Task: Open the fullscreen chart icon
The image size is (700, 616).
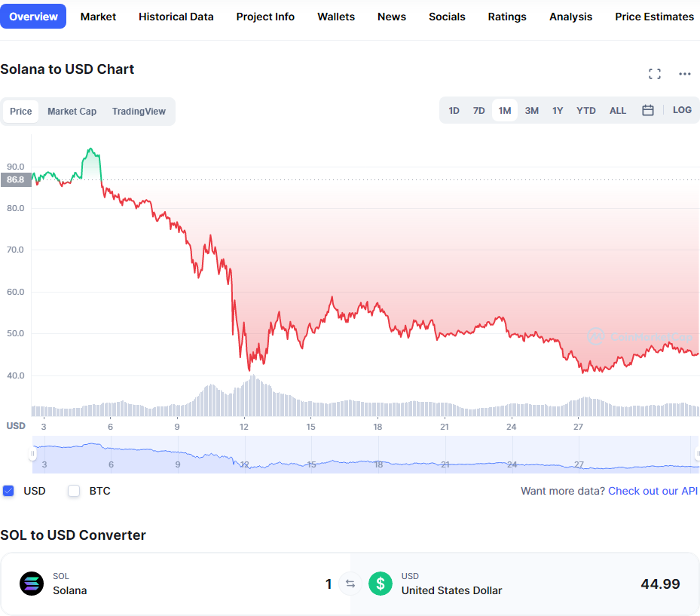Action: 655,74
